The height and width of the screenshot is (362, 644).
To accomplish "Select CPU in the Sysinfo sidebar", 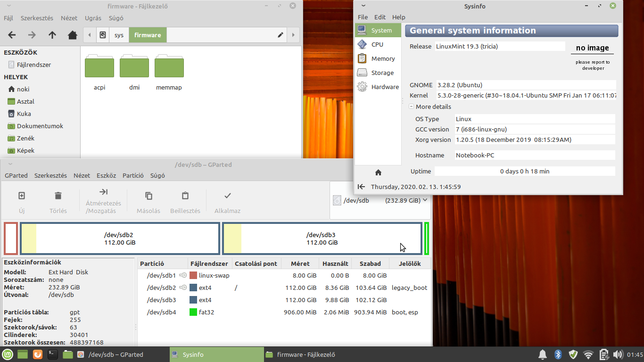I will 378,44.
